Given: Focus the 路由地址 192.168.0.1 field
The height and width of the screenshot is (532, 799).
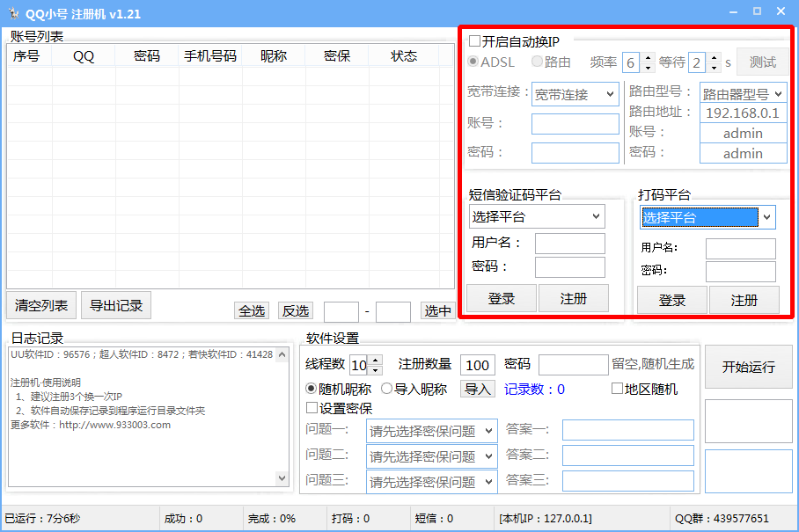Looking at the screenshot, I should tap(743, 113).
